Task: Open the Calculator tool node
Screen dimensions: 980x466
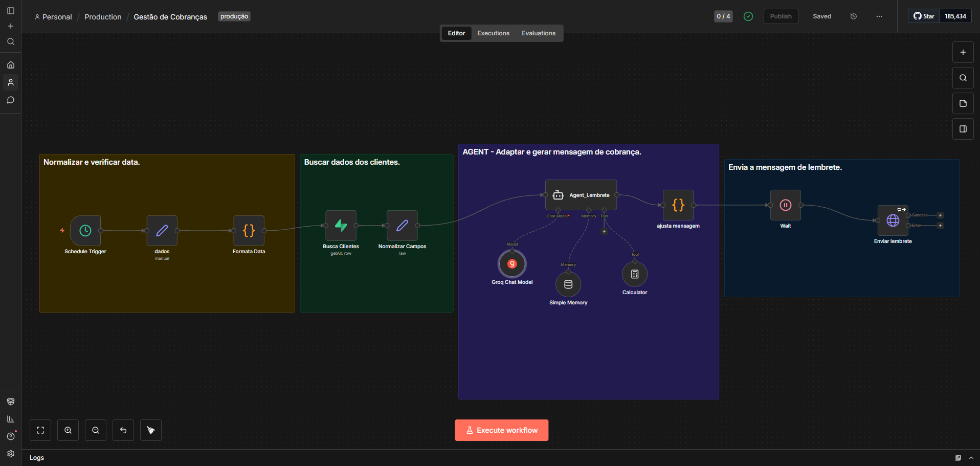Action: pyautogui.click(x=635, y=274)
